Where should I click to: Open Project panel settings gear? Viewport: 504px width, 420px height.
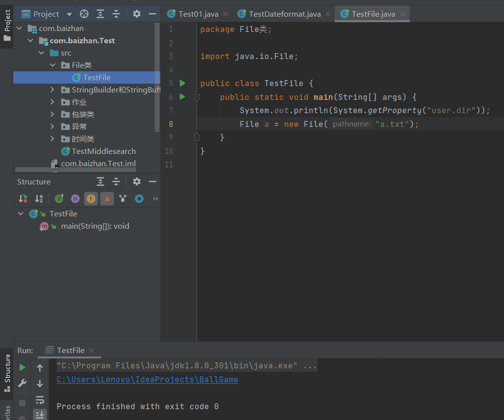tap(137, 14)
